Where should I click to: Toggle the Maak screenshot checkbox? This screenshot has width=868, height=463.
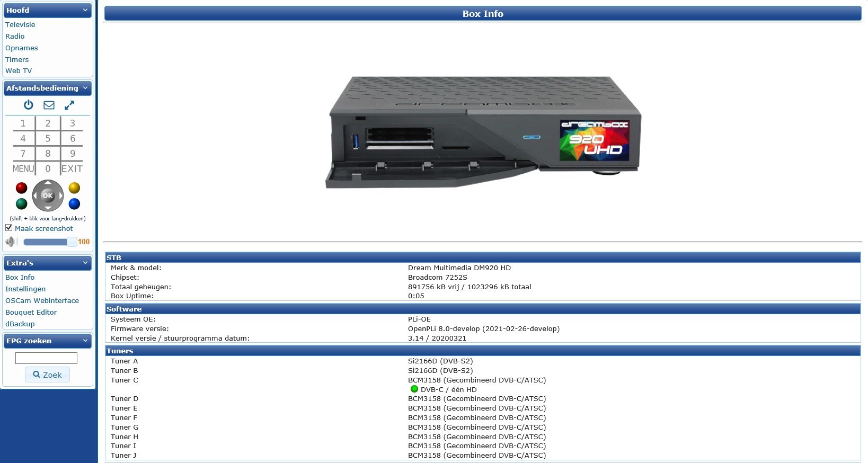point(8,228)
